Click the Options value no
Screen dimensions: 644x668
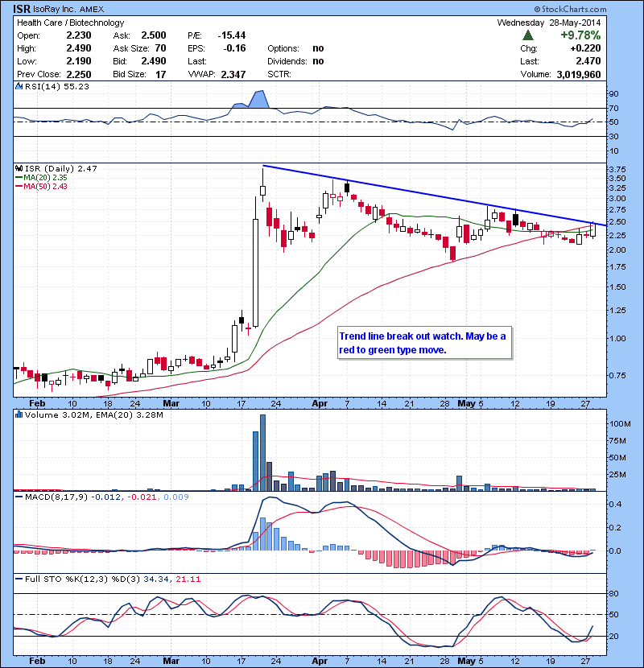click(x=318, y=48)
